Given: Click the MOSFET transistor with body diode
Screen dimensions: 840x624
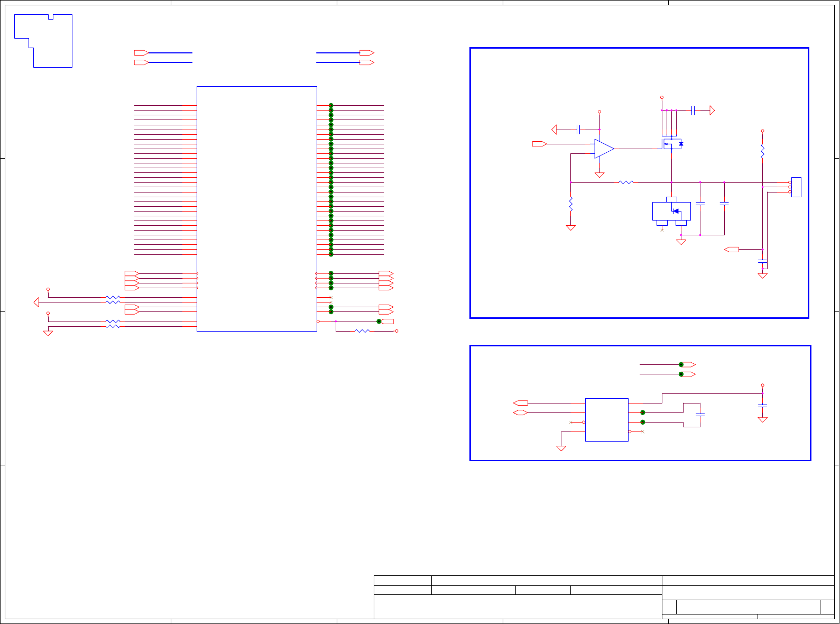Looking at the screenshot, I should point(672,143).
